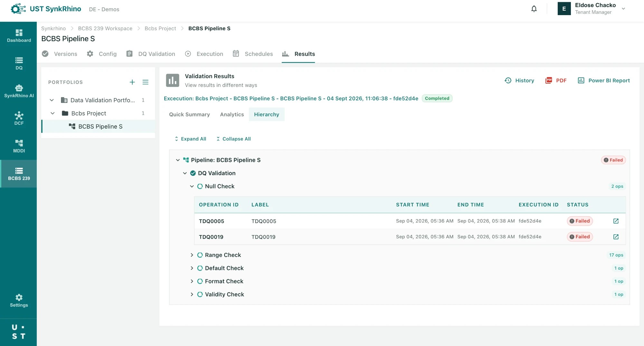Collapse the Bcbs Project tree node
This screenshot has width=644, height=346.
coord(52,113)
